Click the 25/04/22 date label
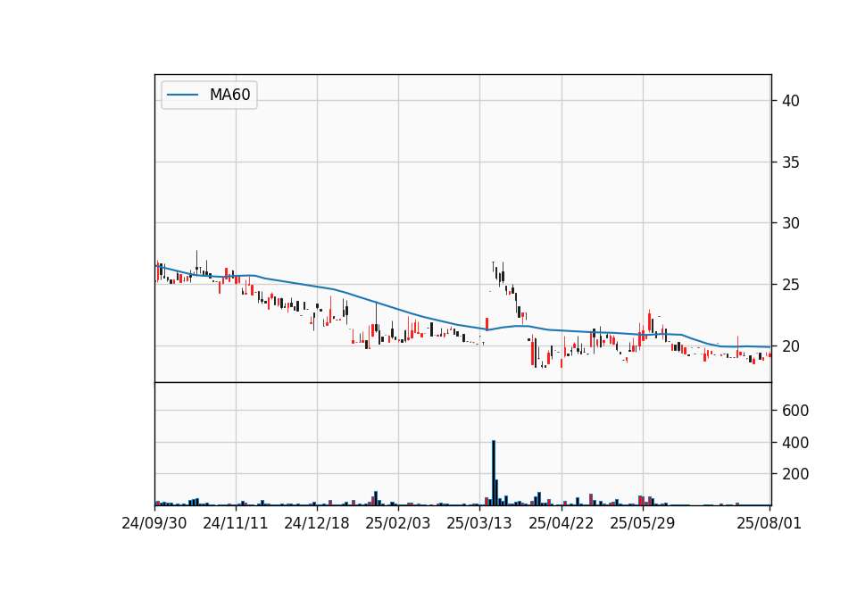Viewport: 857px width, 616px height. point(562,523)
